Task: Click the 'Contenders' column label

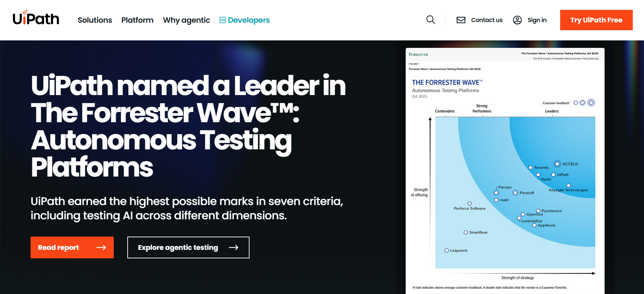Action: (445, 111)
